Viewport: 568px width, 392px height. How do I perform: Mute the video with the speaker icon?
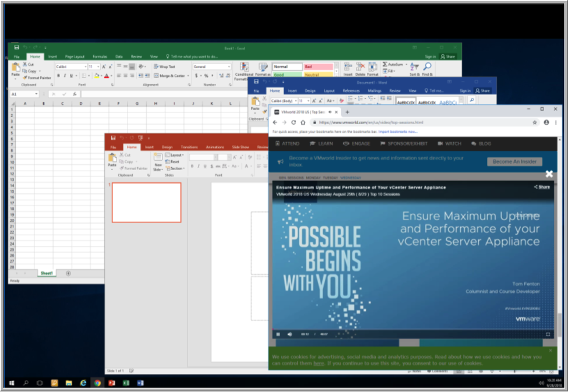pyautogui.click(x=290, y=334)
